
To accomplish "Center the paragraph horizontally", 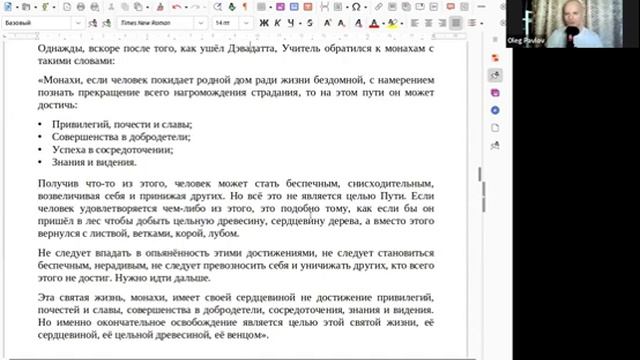I will tap(429, 23).
